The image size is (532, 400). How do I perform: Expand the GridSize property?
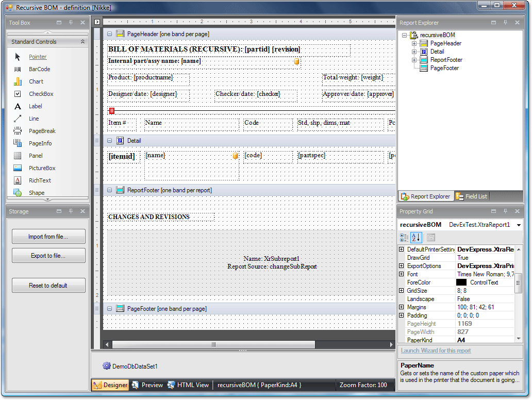tap(402, 290)
